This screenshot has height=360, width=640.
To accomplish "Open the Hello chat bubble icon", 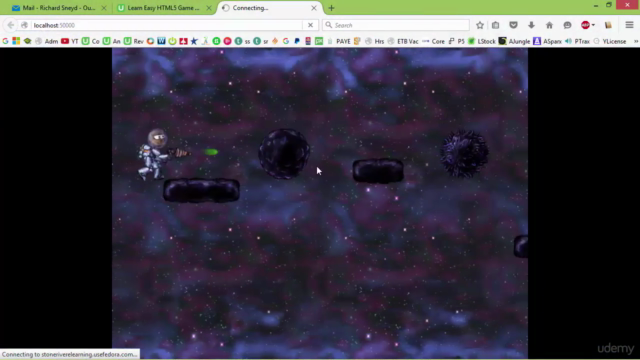I will coord(567,25).
